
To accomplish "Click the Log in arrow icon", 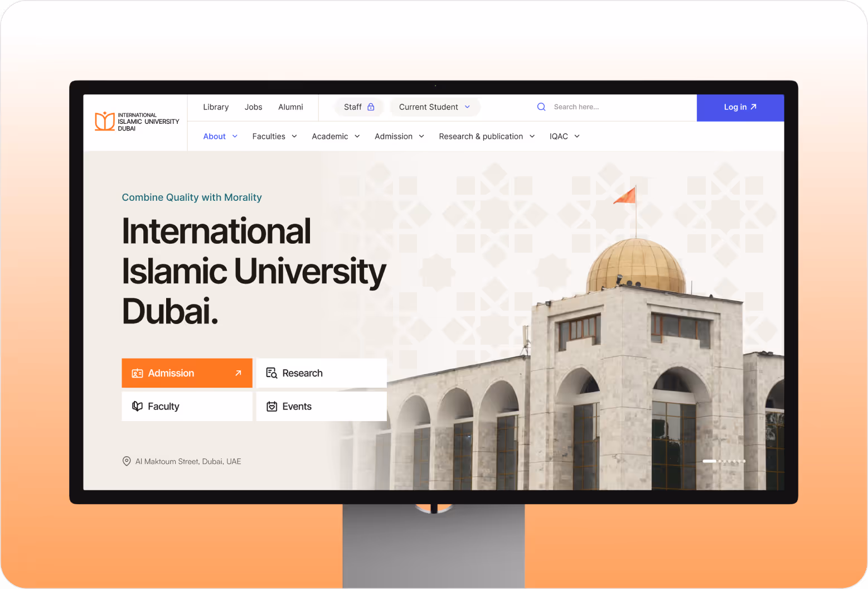I will coord(754,107).
